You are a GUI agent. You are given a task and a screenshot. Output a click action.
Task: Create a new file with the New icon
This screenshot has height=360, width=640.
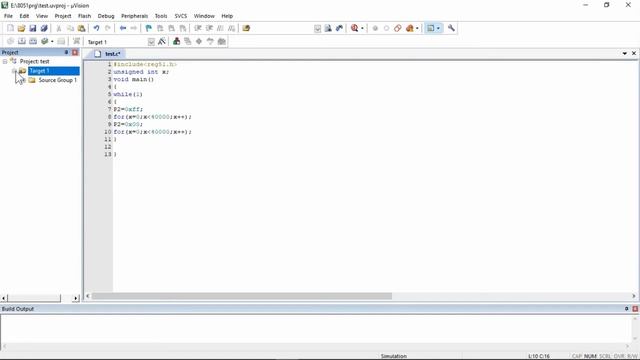click(x=10, y=28)
